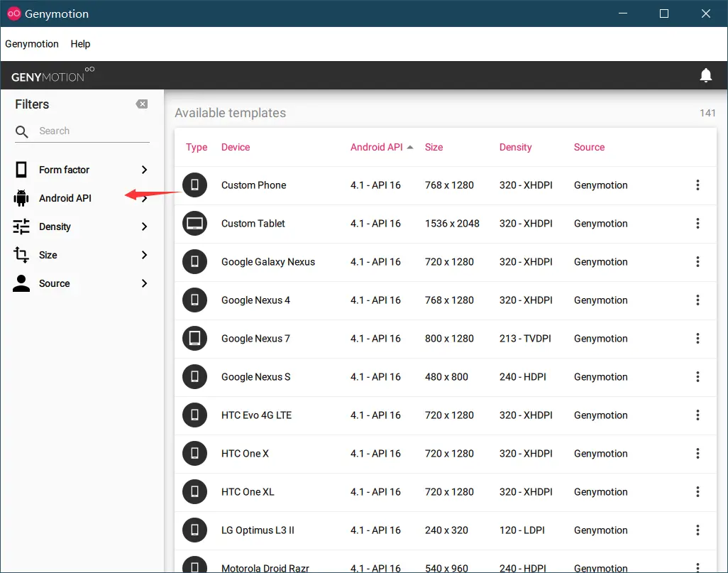Open the Help menu
Viewport: 728px width, 573px height.
tap(80, 44)
